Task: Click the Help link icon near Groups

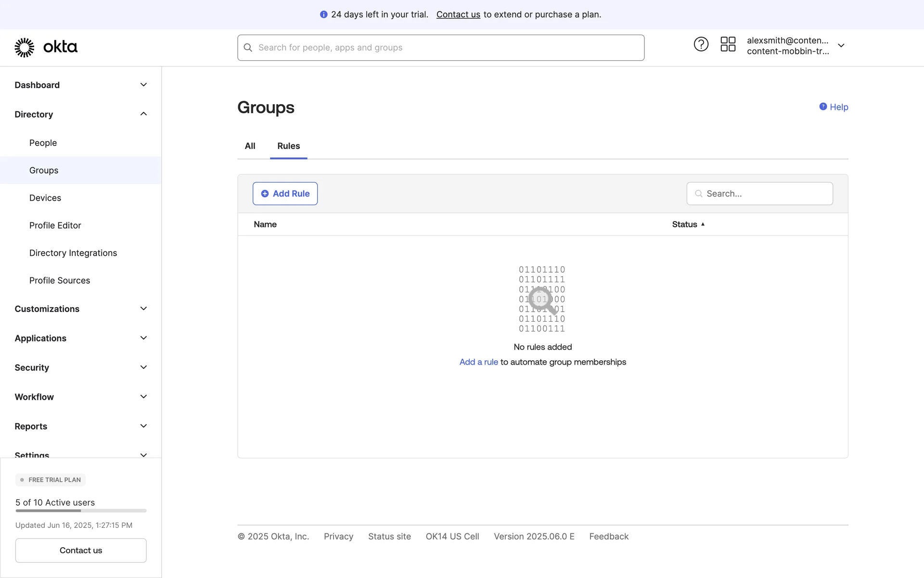Action: point(823,107)
